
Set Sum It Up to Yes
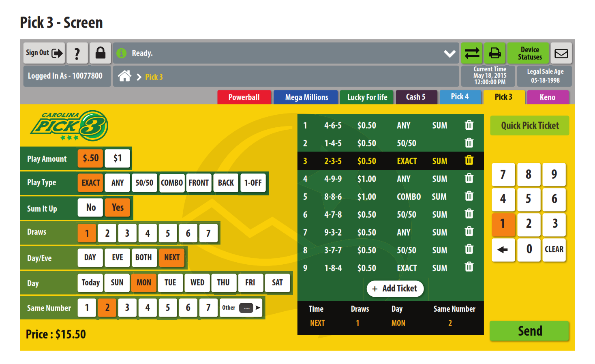pos(118,208)
